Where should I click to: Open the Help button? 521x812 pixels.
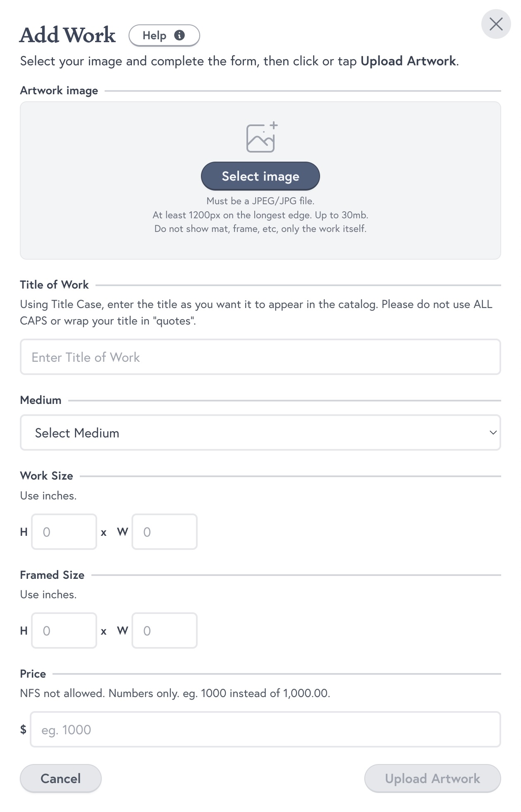pyautogui.click(x=164, y=36)
